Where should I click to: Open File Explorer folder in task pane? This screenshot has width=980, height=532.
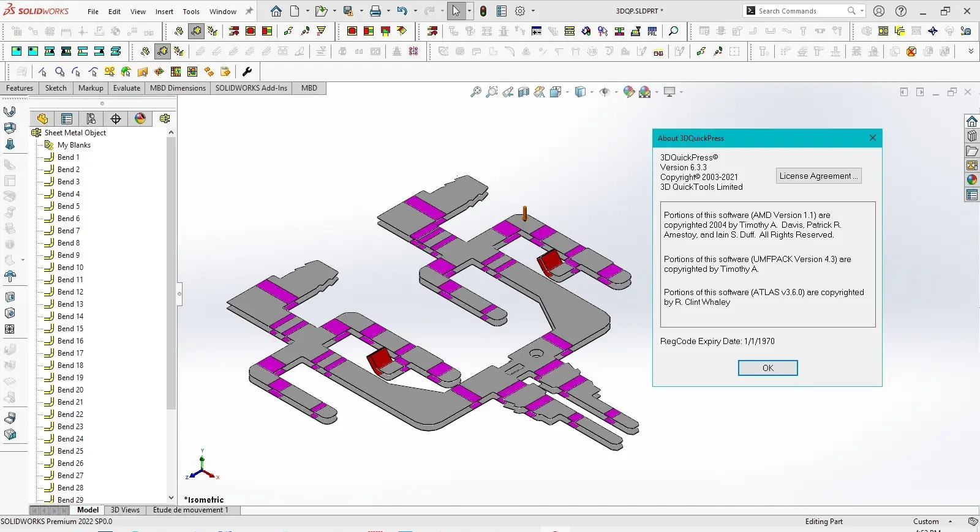[x=972, y=151]
